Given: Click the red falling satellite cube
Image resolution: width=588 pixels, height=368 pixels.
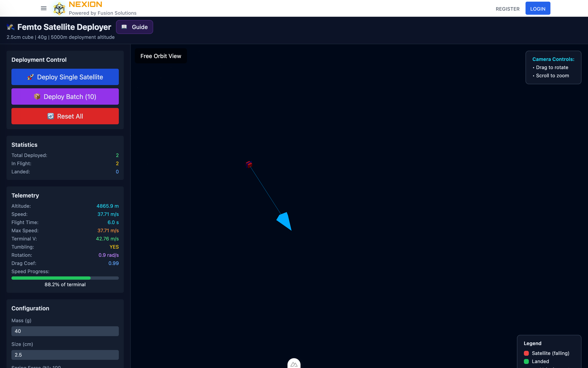Looking at the screenshot, I should click(x=249, y=165).
